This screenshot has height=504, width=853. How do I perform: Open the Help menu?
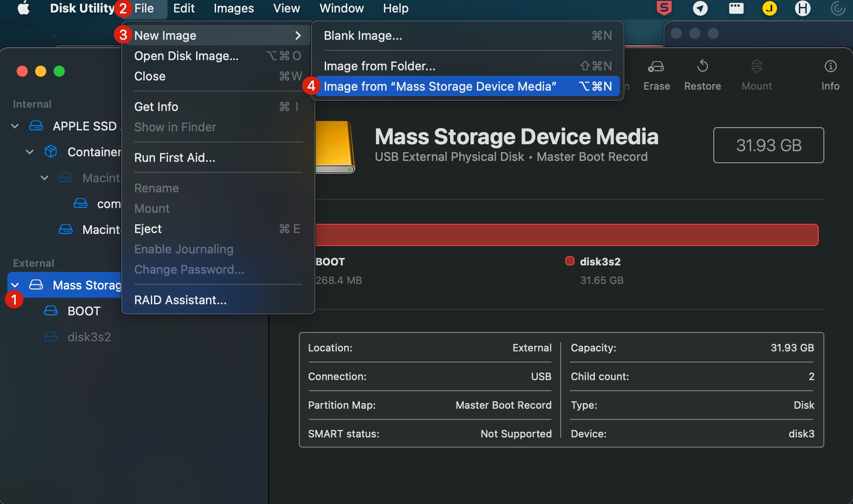click(x=396, y=8)
